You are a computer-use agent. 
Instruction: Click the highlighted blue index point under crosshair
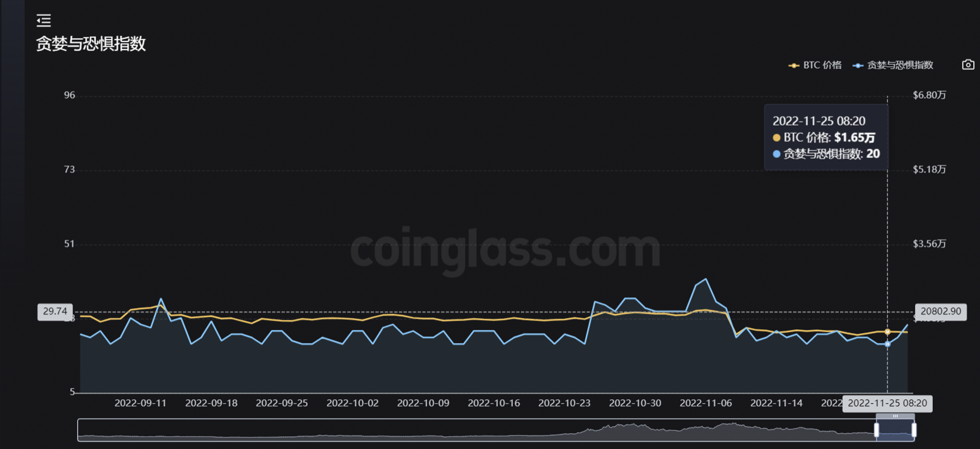[887, 344]
